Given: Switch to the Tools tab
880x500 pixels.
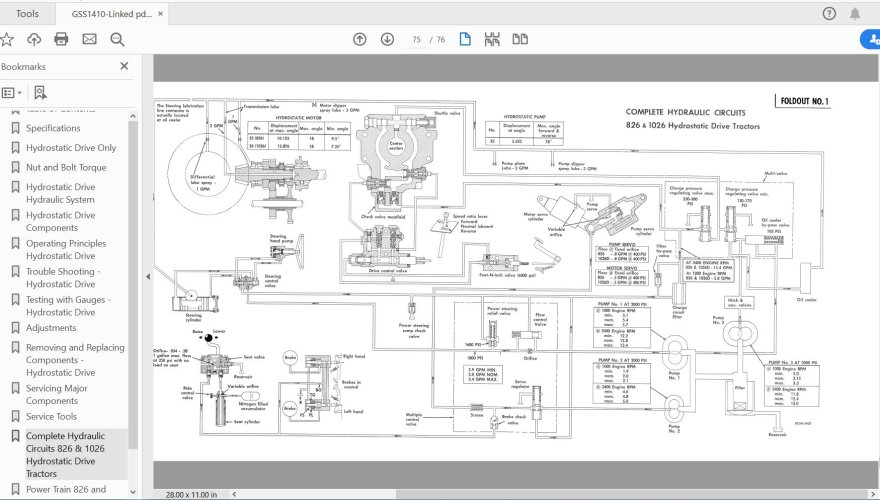Looking at the screenshot, I should tap(27, 13).
